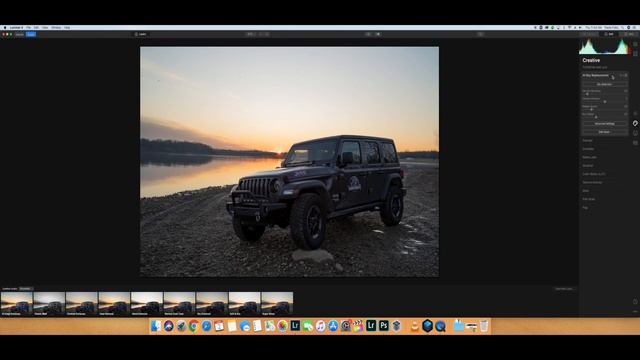
Task: Open Luminar Looks collection dropdown
Action: coord(25,289)
